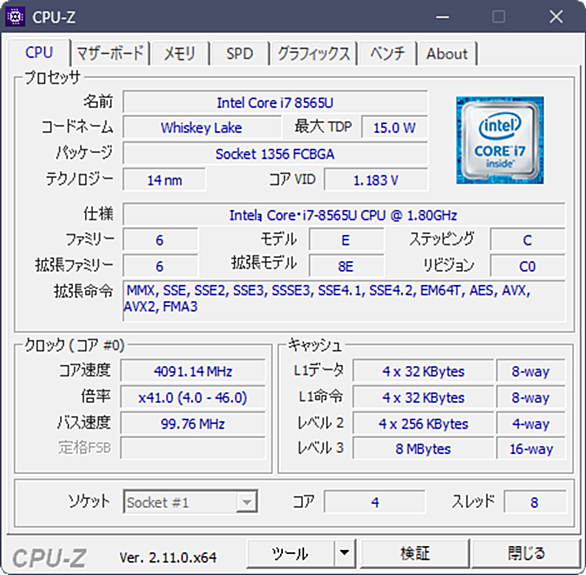Click the Whiskey Lake codename value

coord(202,127)
